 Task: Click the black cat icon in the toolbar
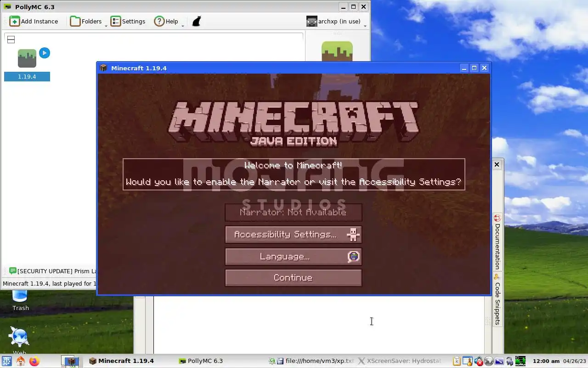pyautogui.click(x=197, y=21)
